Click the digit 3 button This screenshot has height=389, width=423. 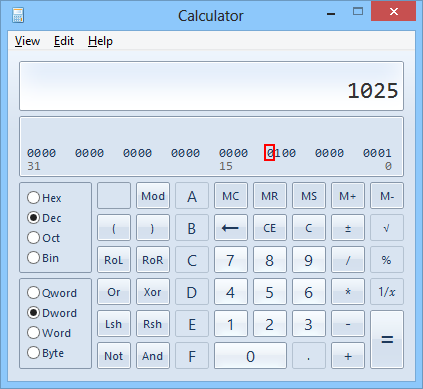(x=309, y=324)
